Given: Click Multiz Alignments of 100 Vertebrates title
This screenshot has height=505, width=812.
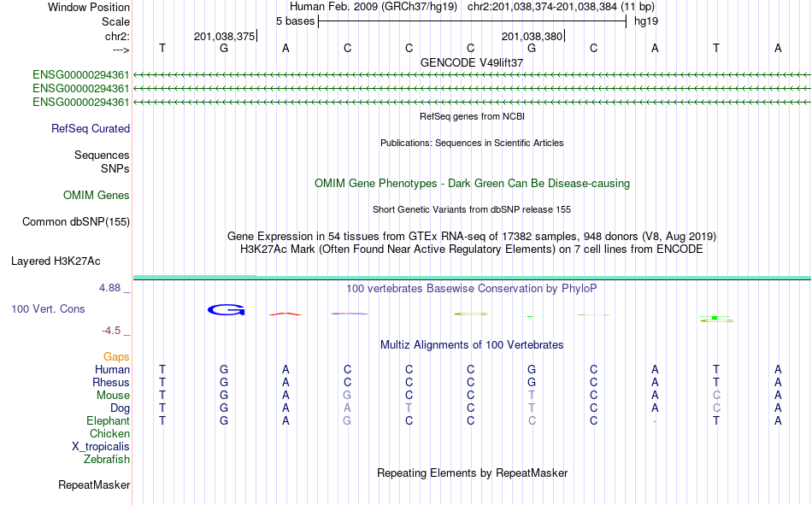Looking at the screenshot, I should (472, 345).
